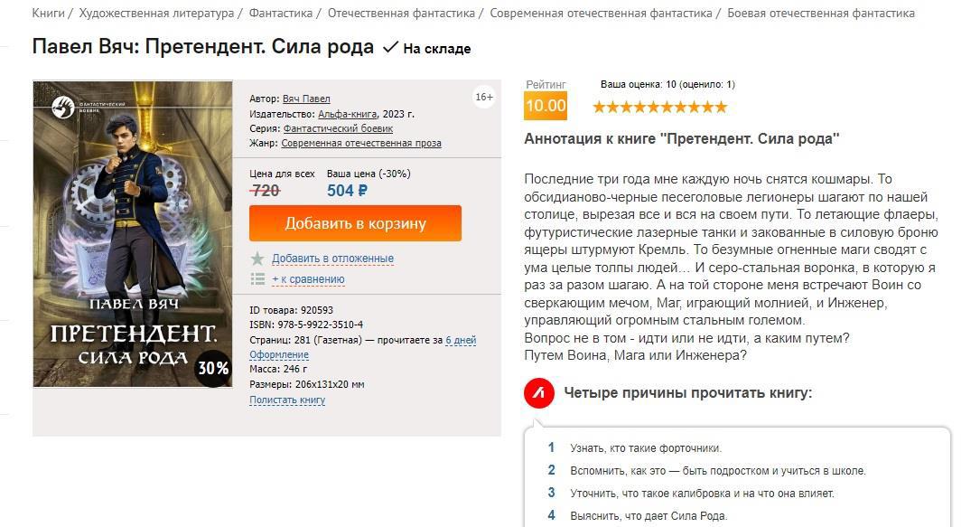Click the comparison list icon
Viewport: 980px width, 527px height.
point(257,279)
